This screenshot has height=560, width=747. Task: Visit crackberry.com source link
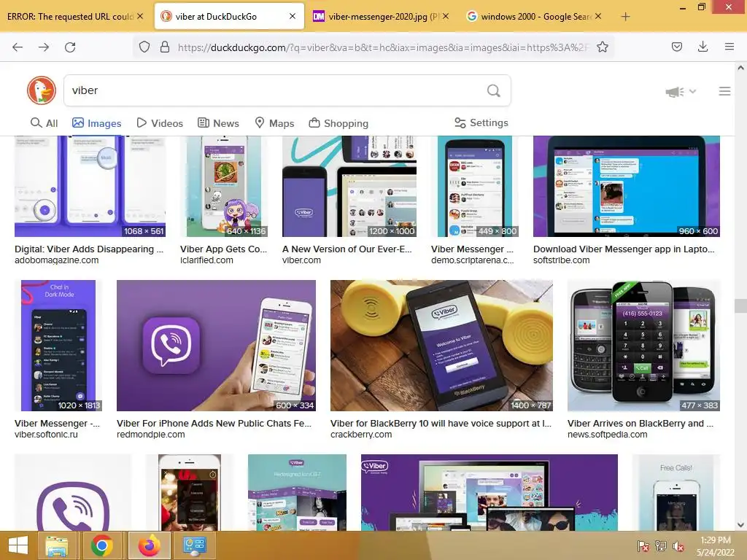361,435
